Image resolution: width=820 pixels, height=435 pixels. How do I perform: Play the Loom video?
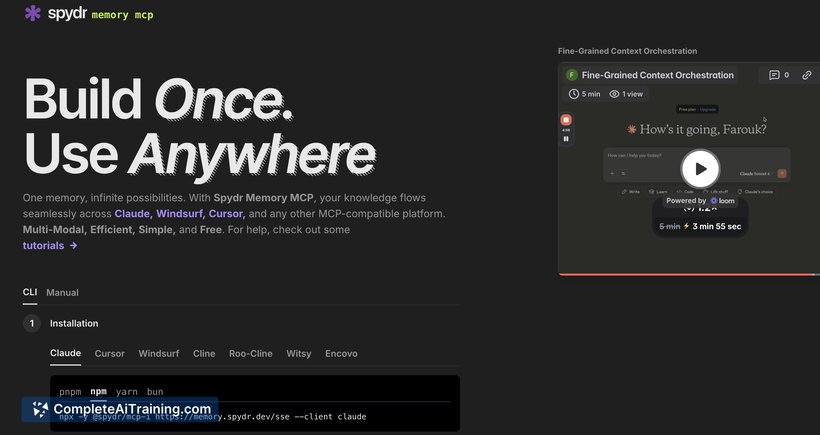pyautogui.click(x=700, y=169)
